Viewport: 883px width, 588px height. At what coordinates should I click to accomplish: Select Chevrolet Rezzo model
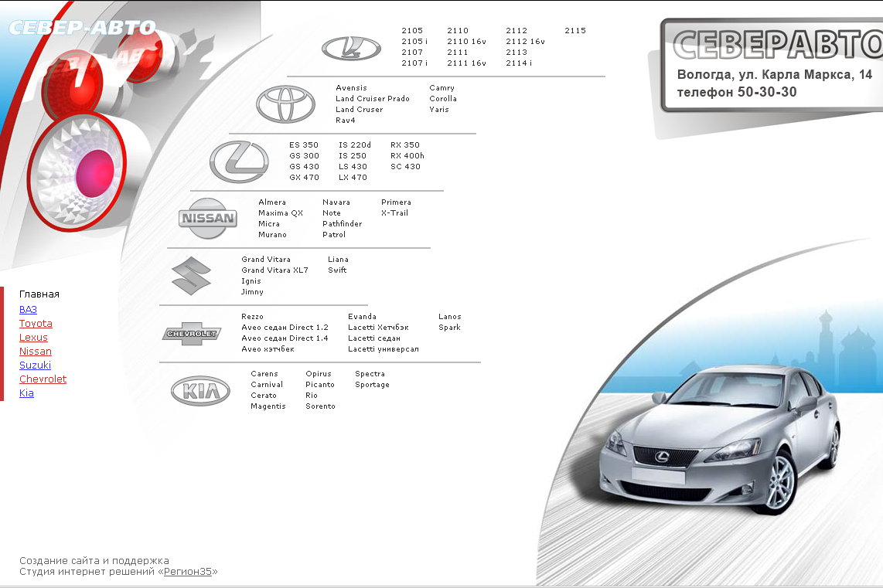pyautogui.click(x=252, y=317)
